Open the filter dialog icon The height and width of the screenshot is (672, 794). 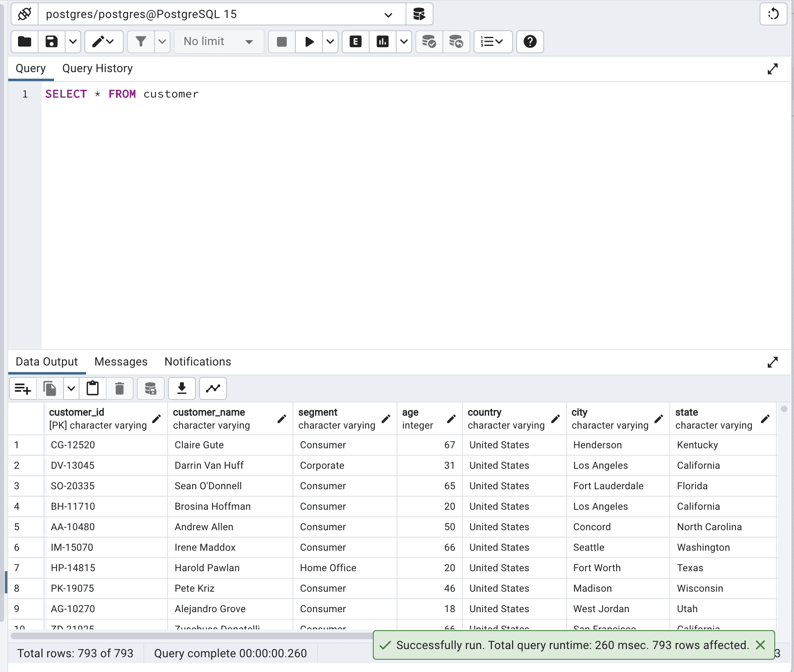pos(141,41)
